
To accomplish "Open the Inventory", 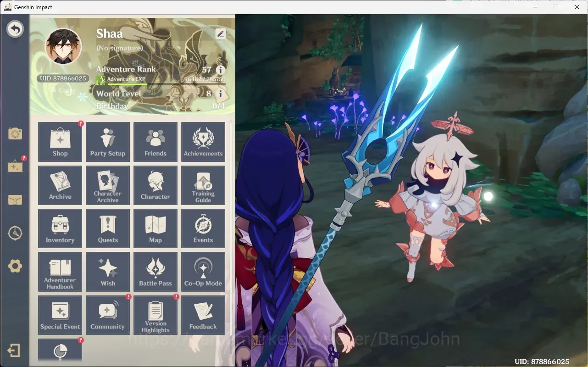I will click(x=60, y=228).
